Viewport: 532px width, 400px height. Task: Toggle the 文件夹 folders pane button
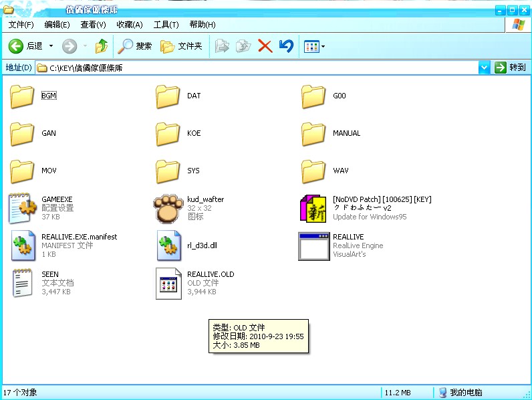click(x=181, y=46)
